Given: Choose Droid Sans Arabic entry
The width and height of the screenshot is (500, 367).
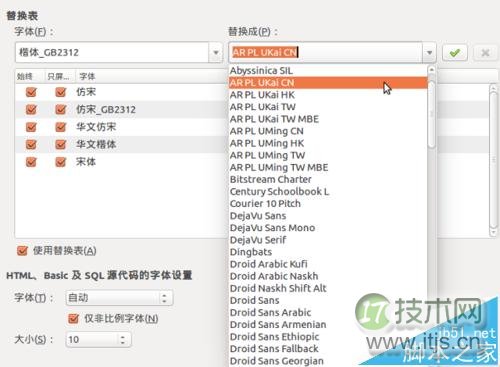Looking at the screenshot, I should [x=328, y=312].
